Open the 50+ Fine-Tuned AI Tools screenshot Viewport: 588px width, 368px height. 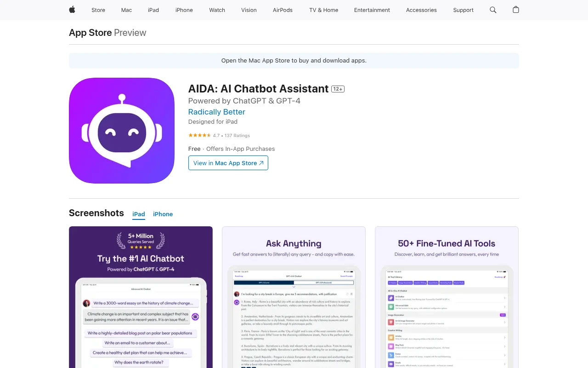tap(447, 297)
